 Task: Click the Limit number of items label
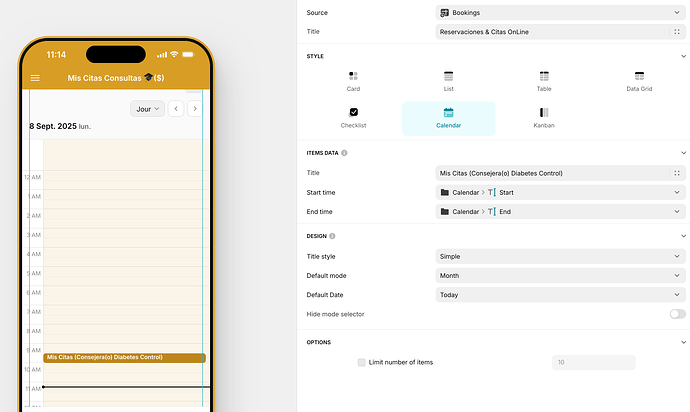coord(401,362)
